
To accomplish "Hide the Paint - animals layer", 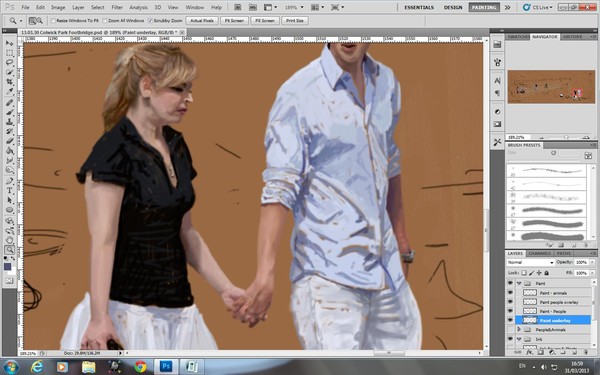I will click(x=510, y=292).
